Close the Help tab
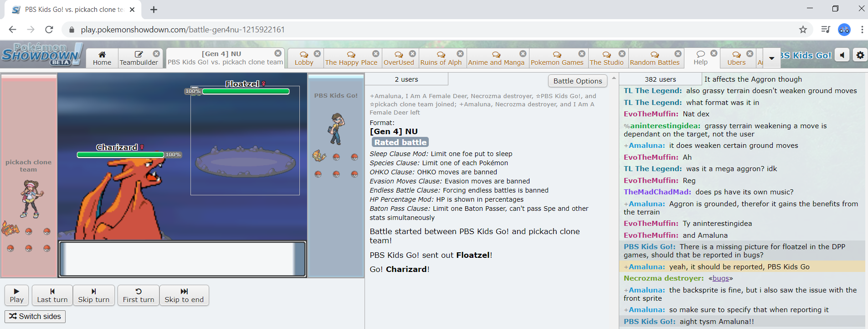868x329 pixels. [x=714, y=53]
